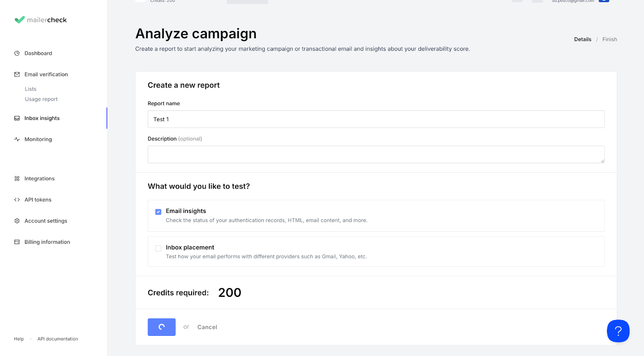Open Lists under Email verification
644x356 pixels.
(x=31, y=89)
